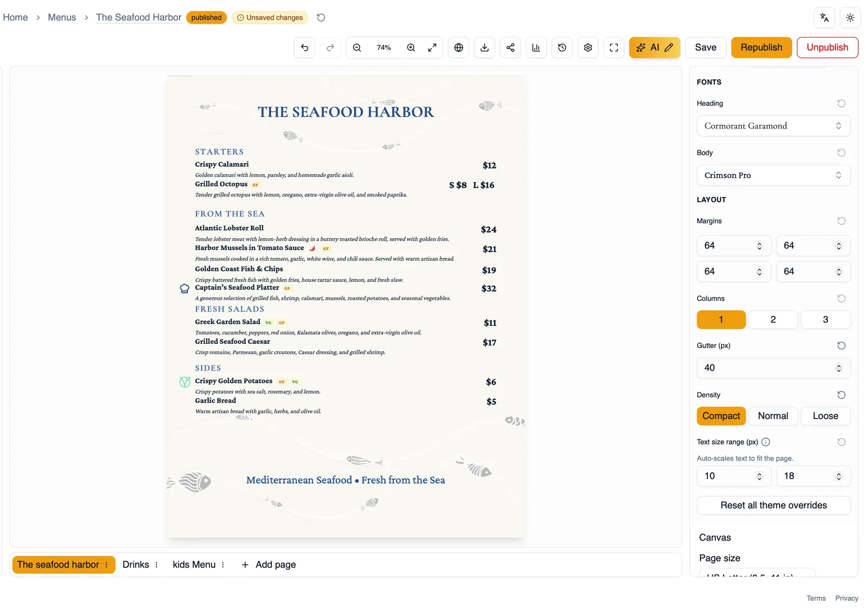
Task: Show info for Text size range
Action: coord(765,442)
